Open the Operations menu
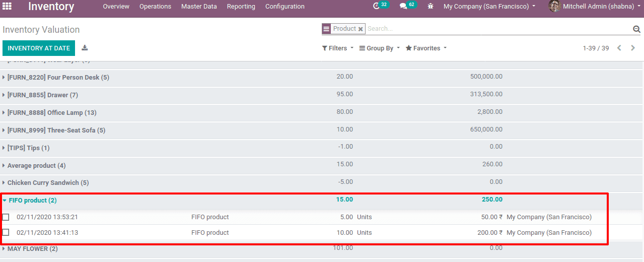This screenshot has height=262, width=644. coord(155,7)
